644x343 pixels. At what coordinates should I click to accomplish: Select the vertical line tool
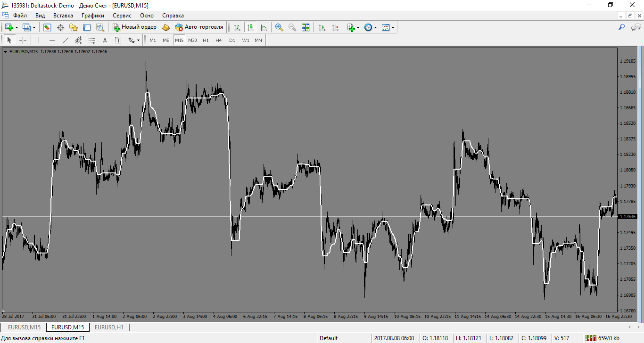coord(39,40)
